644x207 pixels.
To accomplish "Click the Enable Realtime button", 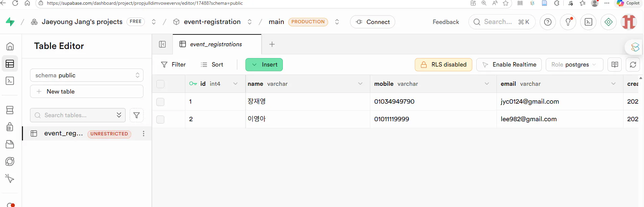I will point(509,64).
